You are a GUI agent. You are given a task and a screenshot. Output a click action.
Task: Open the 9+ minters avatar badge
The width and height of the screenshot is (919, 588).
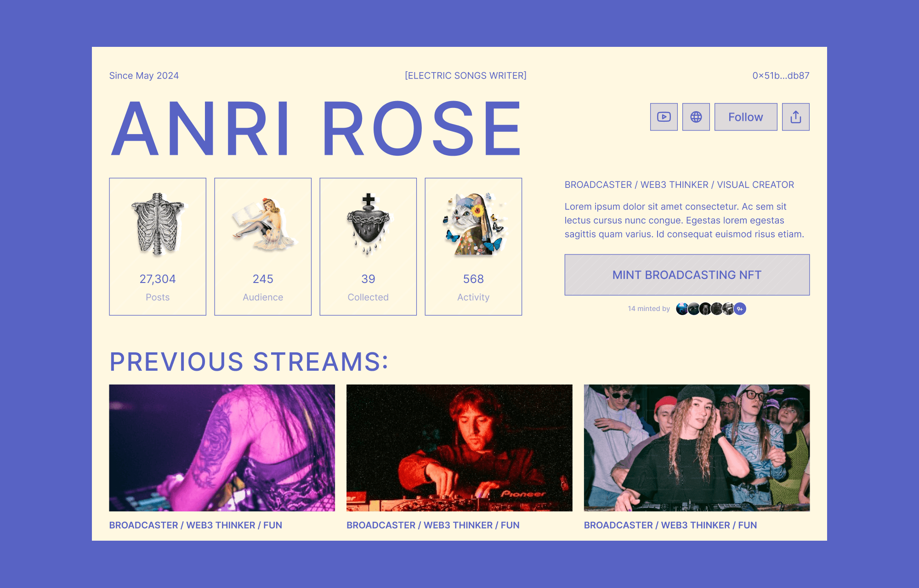tap(740, 309)
